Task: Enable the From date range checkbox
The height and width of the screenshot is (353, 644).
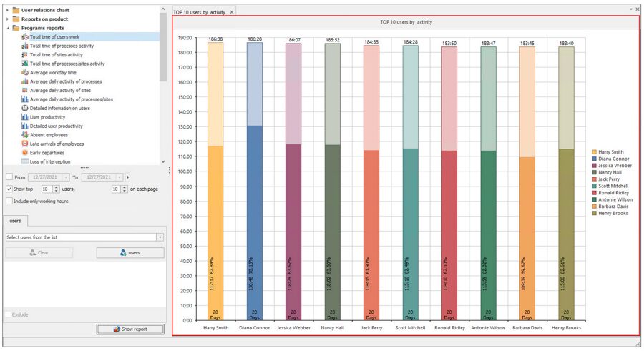Action: (x=9, y=177)
